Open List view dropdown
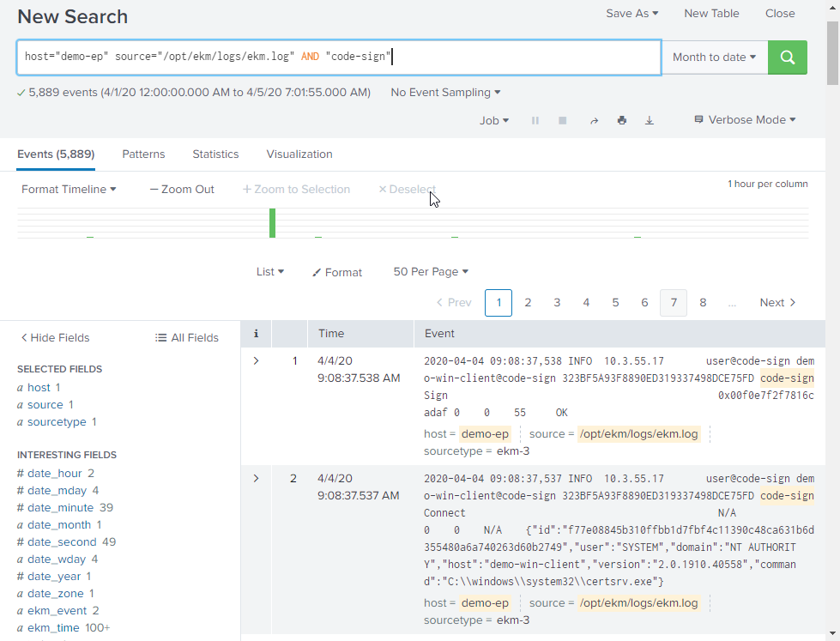 [270, 272]
